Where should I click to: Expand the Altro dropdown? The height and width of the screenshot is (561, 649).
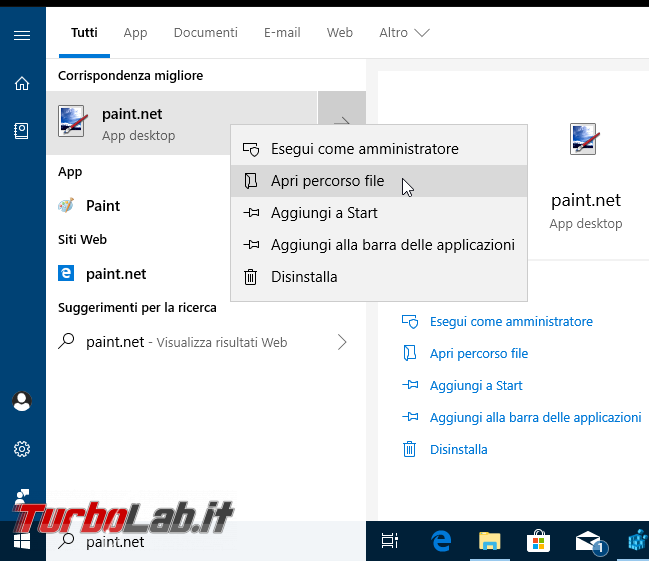click(404, 33)
